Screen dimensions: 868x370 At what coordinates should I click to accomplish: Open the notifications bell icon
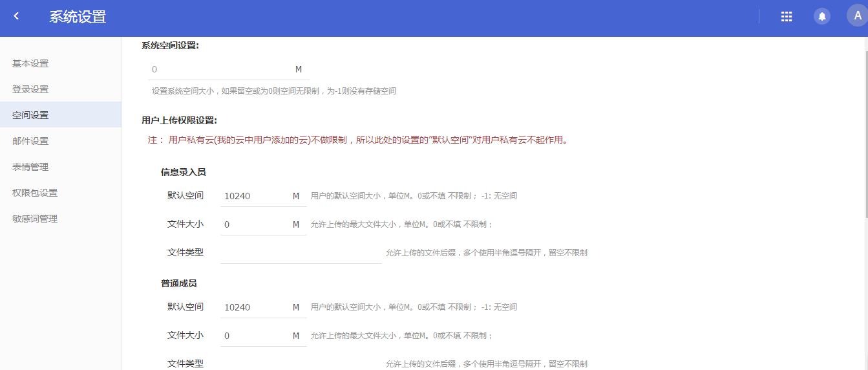[x=821, y=17]
